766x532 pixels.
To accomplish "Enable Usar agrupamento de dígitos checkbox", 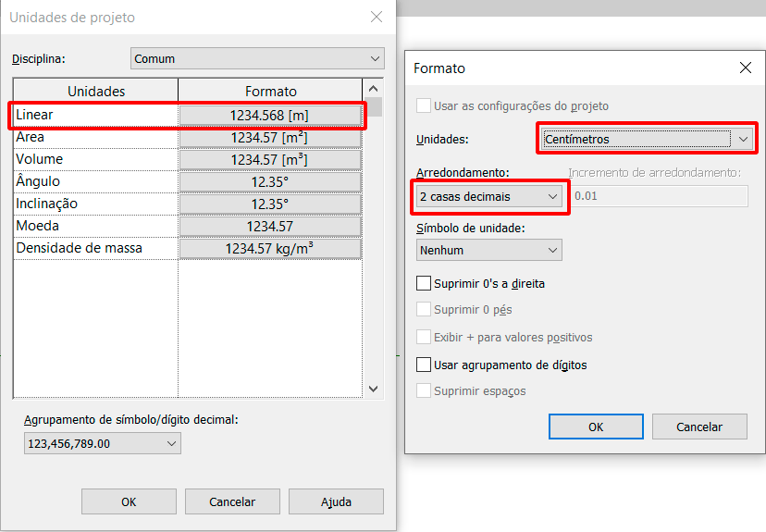I will pyautogui.click(x=424, y=365).
